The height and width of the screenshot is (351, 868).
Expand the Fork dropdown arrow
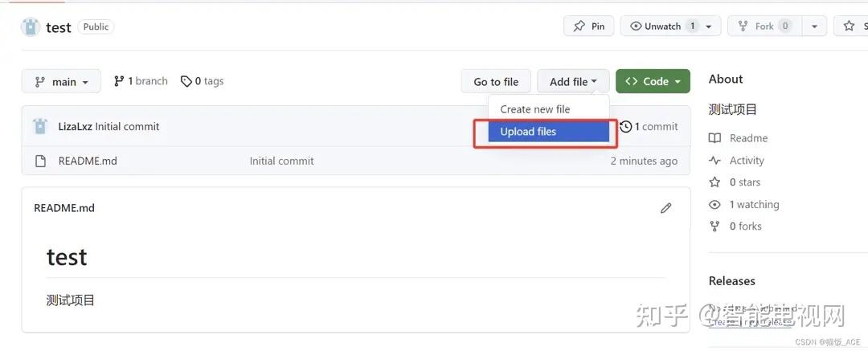pos(815,27)
